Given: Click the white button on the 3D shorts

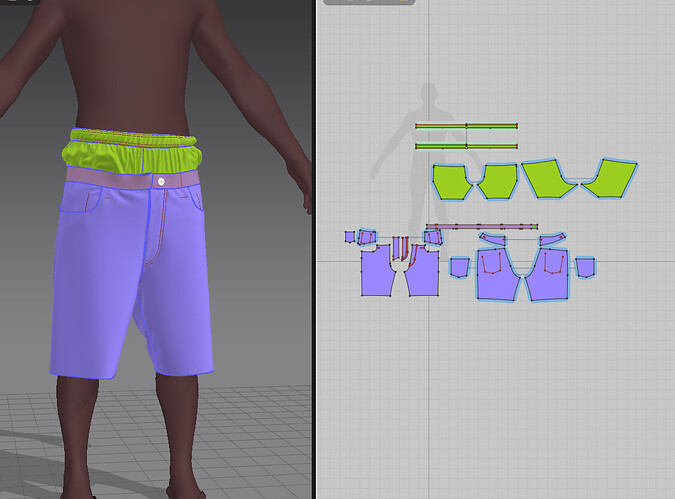Looking at the screenshot, I should click(x=161, y=182).
